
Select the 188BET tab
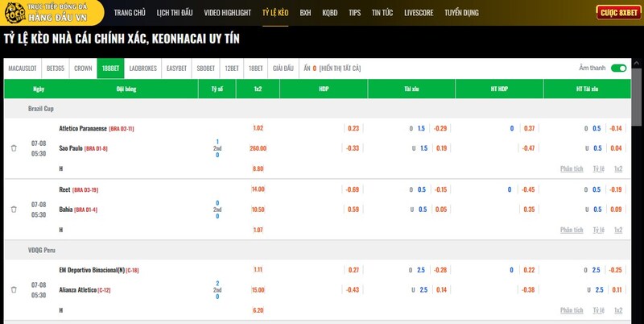pos(110,69)
